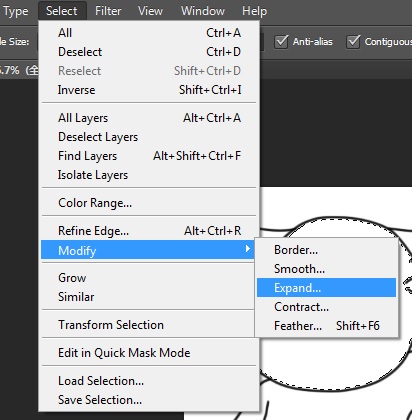This screenshot has width=412, height=420.
Task: Open the Type menu
Action: [x=16, y=11]
